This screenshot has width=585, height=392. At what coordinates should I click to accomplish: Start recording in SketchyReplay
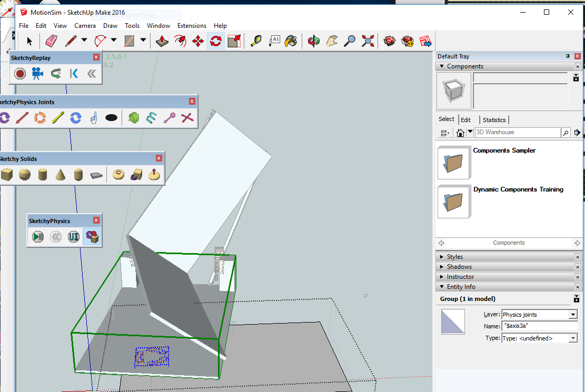coord(20,74)
